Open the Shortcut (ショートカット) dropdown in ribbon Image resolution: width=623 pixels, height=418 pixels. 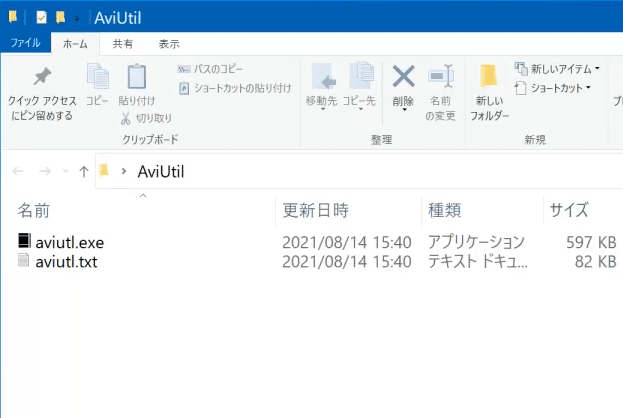point(553,88)
